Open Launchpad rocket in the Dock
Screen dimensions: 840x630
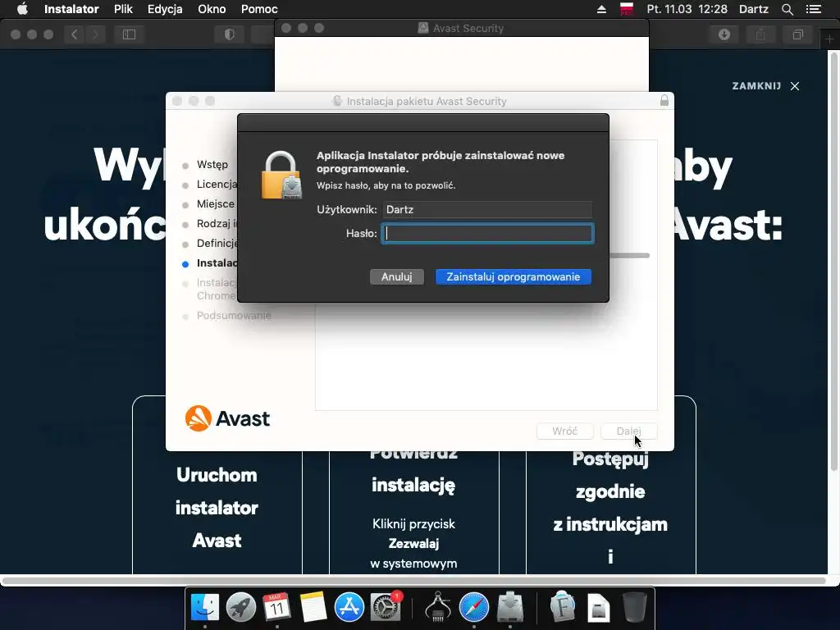[241, 608]
